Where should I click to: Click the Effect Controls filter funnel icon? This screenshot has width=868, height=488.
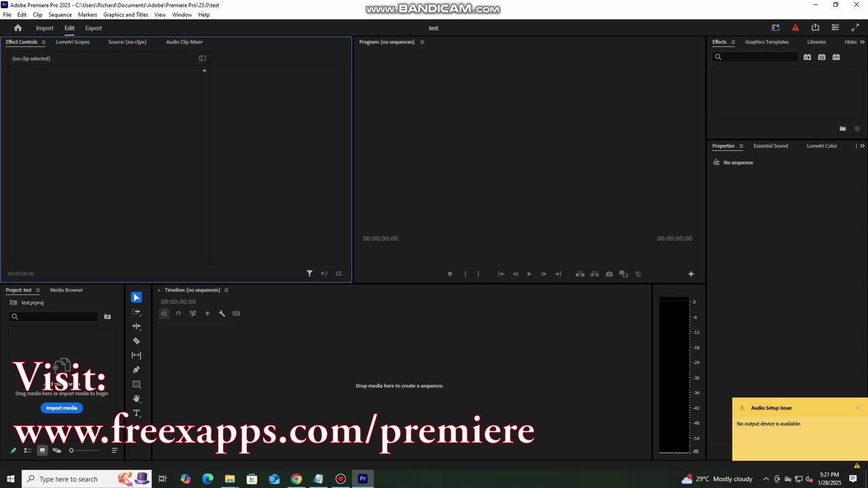[310, 273]
